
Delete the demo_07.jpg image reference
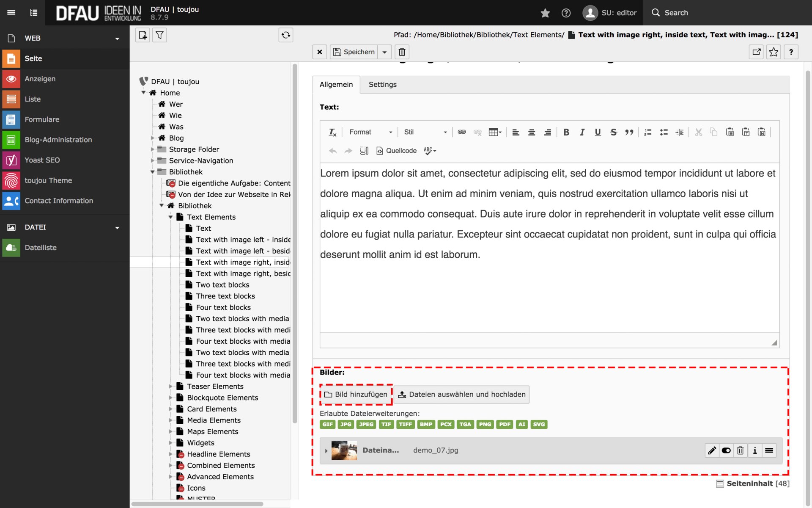pyautogui.click(x=741, y=450)
